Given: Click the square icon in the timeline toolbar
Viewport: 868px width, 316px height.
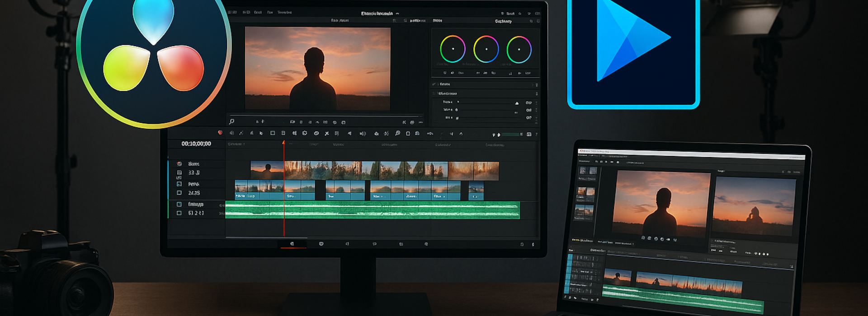Looking at the screenshot, I should coord(273,133).
